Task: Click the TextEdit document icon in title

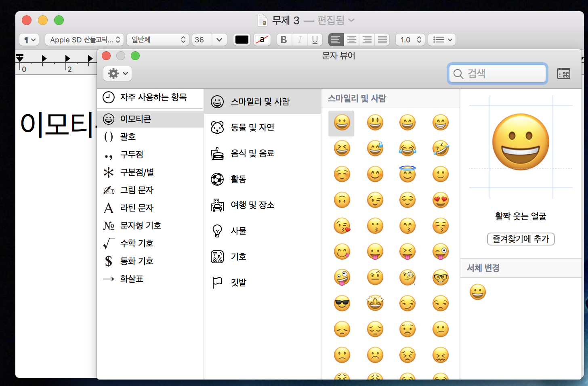Action: [x=262, y=20]
